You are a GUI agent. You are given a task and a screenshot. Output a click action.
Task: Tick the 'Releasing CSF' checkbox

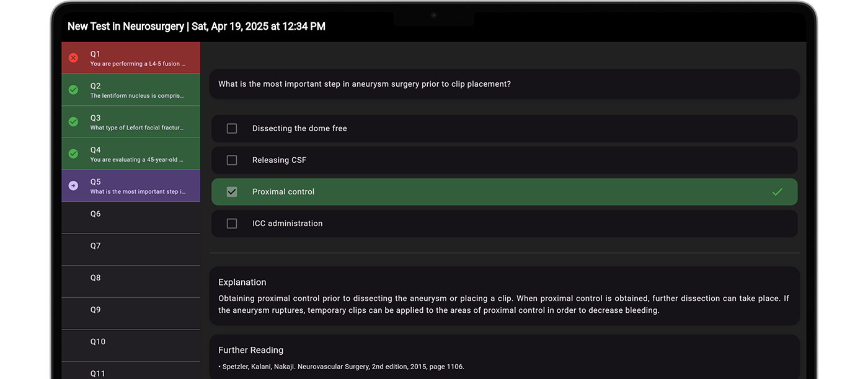click(232, 160)
